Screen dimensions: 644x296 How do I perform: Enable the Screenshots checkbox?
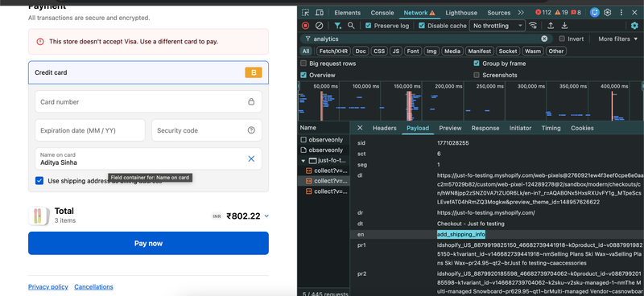pyautogui.click(x=477, y=75)
